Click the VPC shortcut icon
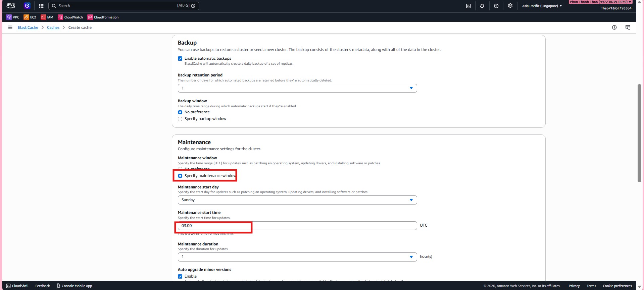This screenshot has height=290, width=644. 9,17
